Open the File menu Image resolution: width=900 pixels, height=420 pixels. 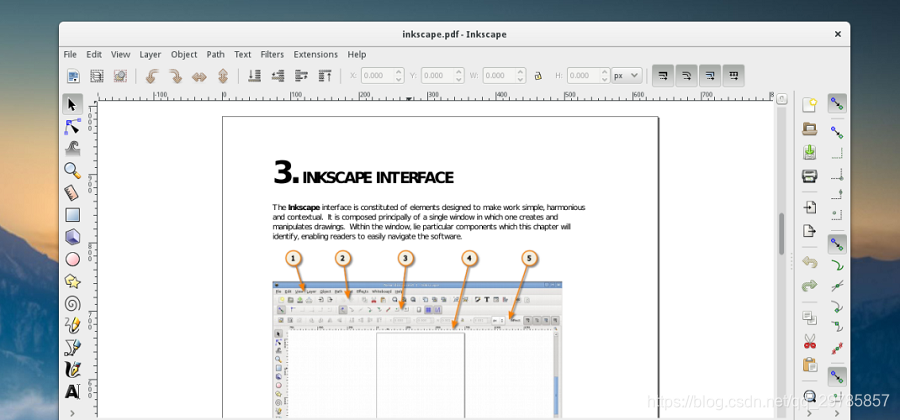(x=70, y=55)
